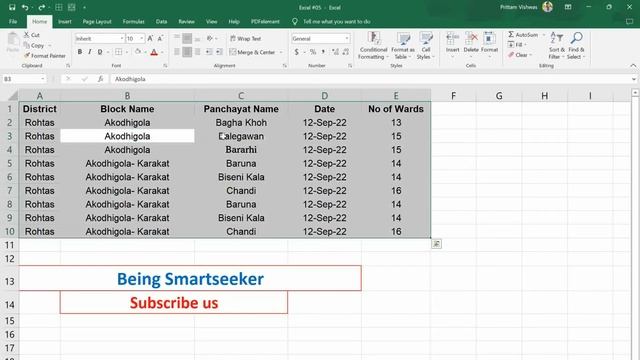Switch to the Insert tab
The height and width of the screenshot is (360, 640).
(x=64, y=22)
